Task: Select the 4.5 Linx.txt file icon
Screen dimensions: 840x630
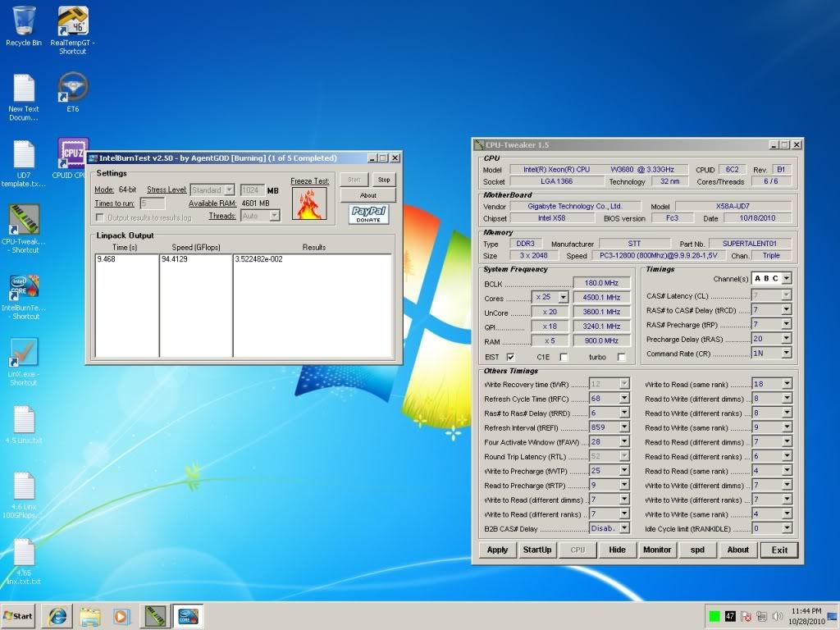Action: tap(24, 426)
